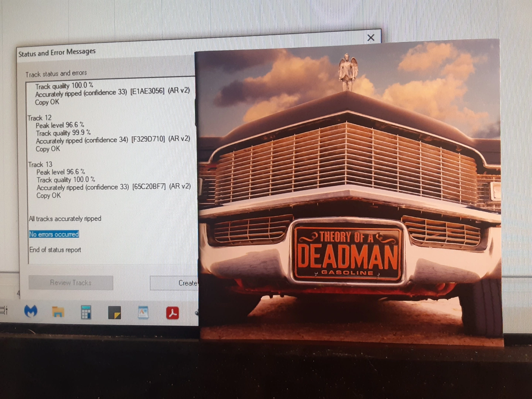The width and height of the screenshot is (532, 399).
Task: Launch the Calculator taskbar icon
Action: coord(86,313)
